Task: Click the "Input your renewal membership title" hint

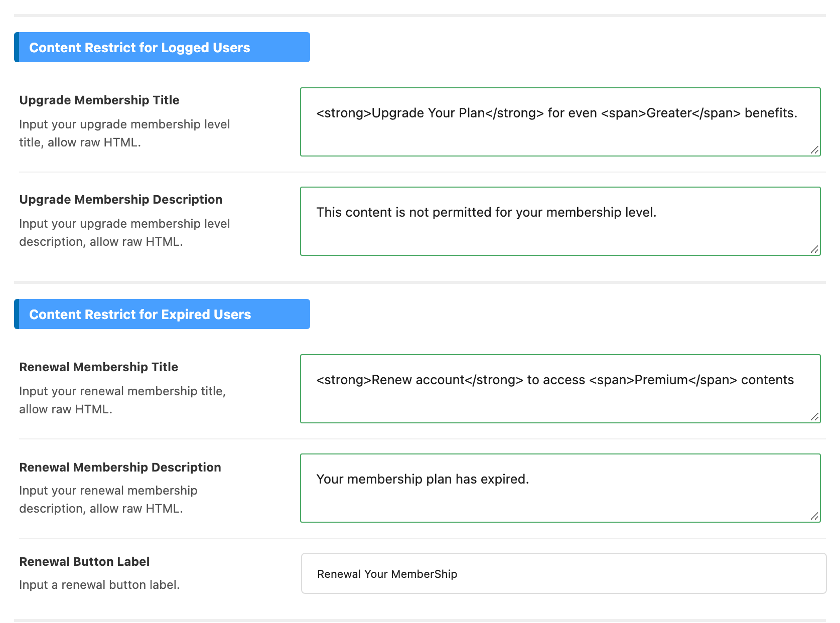Action: point(122,400)
